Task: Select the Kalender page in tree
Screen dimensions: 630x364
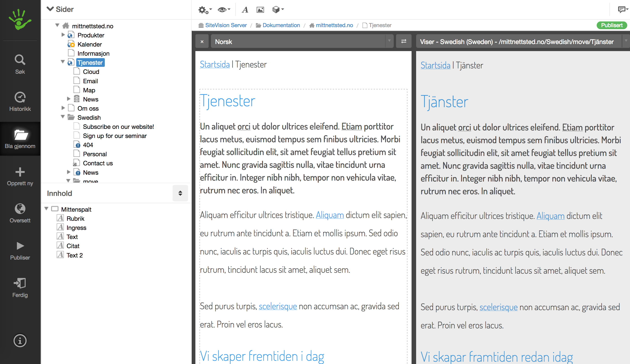Action: [x=89, y=44]
